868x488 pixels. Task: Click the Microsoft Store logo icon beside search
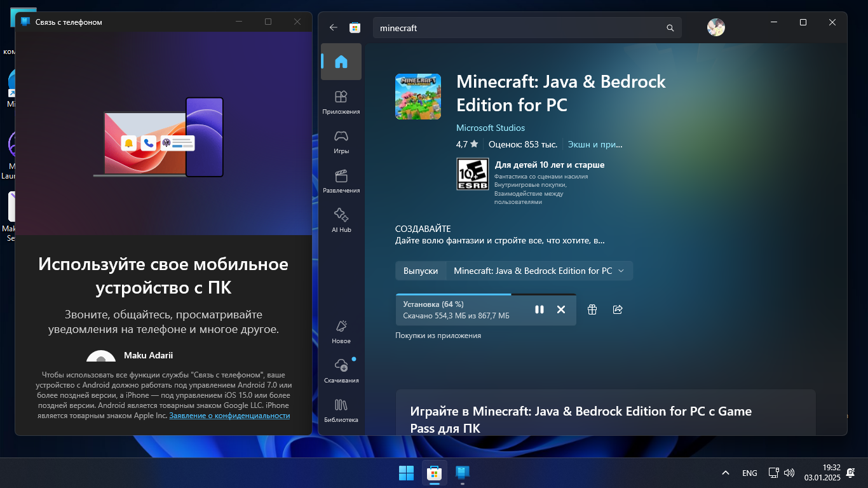pyautogui.click(x=355, y=28)
